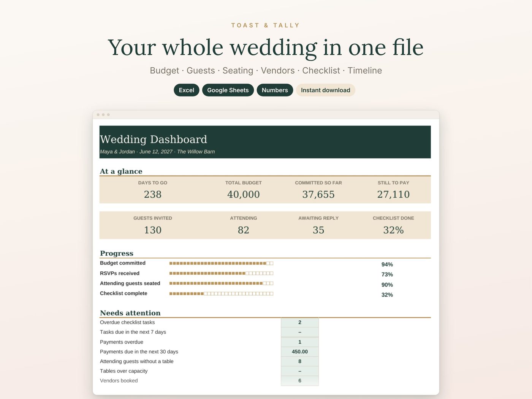The image size is (532, 399).
Task: Click the Excel badge
Action: [x=187, y=90]
